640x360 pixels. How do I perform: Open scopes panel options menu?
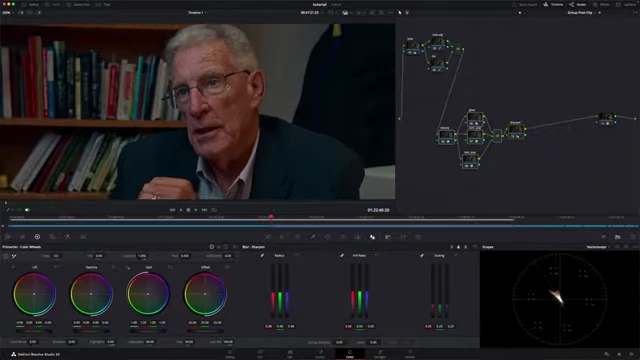click(x=635, y=247)
